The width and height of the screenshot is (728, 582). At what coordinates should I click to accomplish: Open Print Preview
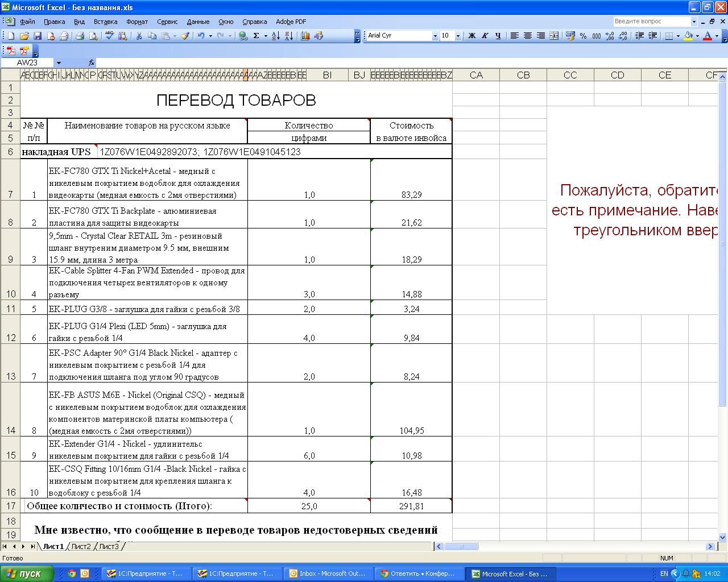tap(93, 36)
